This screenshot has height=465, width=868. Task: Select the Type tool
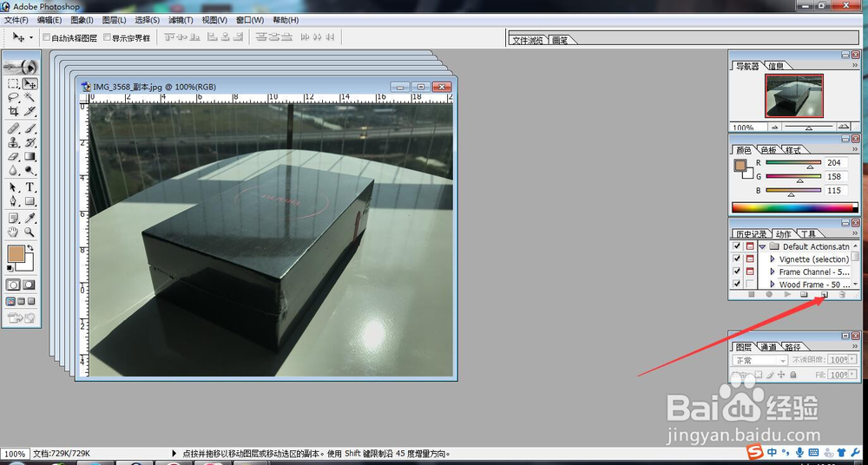[x=30, y=187]
